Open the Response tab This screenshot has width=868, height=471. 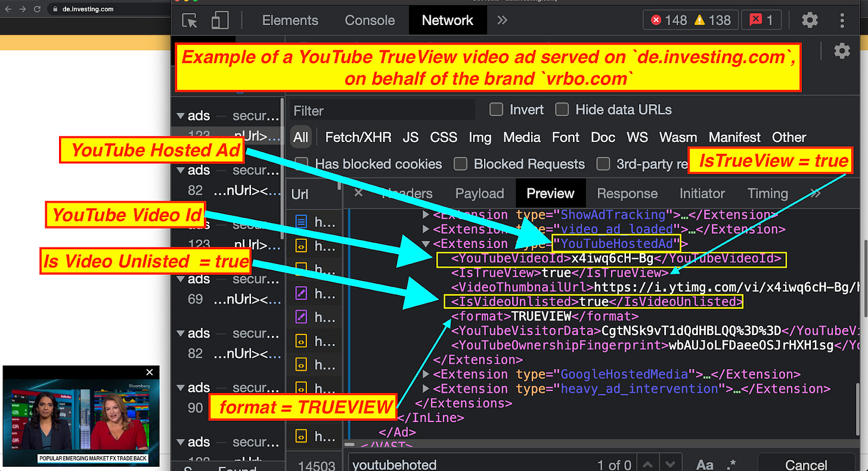point(627,194)
